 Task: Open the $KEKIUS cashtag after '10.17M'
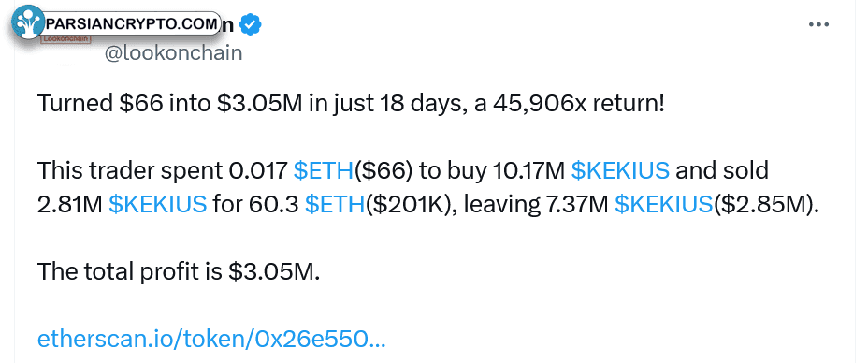coord(620,171)
